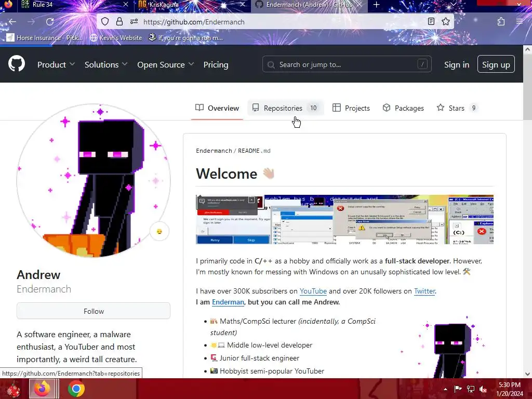Click the padlock site security icon
The width and height of the screenshot is (532, 399).
pyautogui.click(x=119, y=22)
